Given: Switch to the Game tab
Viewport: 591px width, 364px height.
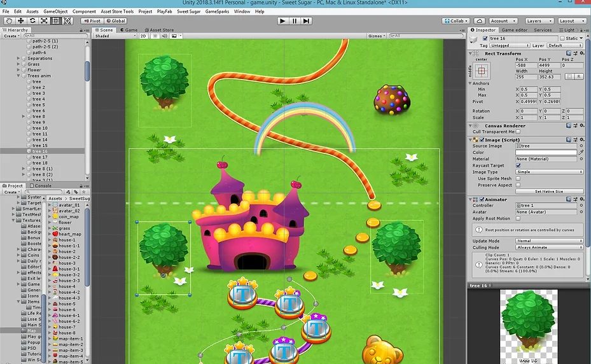Looking at the screenshot, I should [129, 30].
